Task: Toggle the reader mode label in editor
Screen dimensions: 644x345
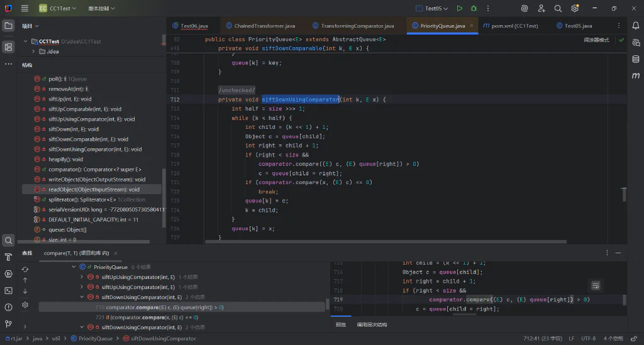Action: pos(596,40)
